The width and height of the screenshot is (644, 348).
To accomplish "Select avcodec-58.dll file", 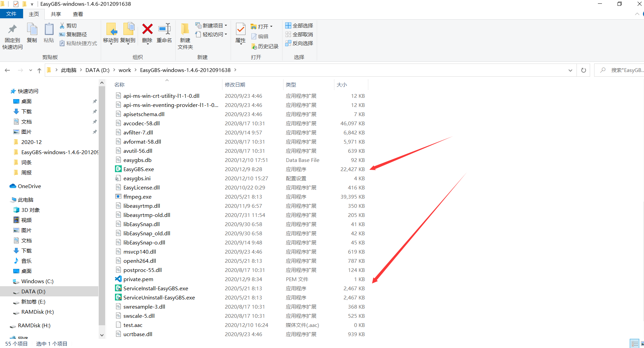I will click(141, 123).
